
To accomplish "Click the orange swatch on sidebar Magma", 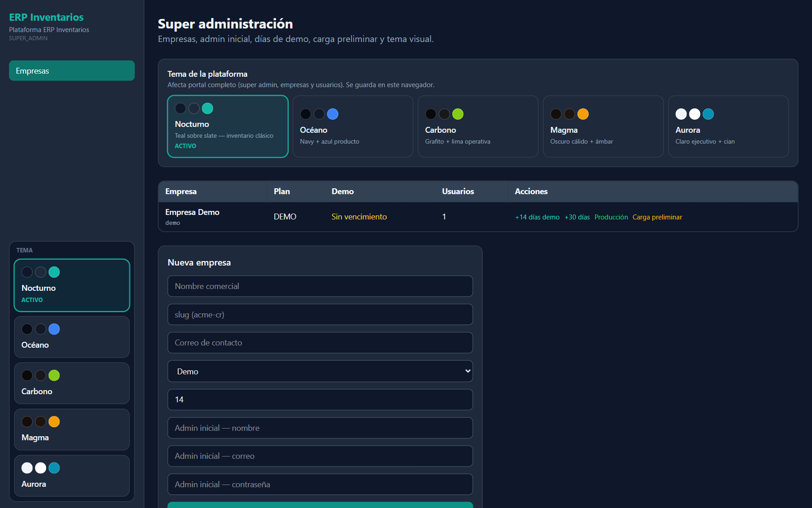I will (x=54, y=422).
